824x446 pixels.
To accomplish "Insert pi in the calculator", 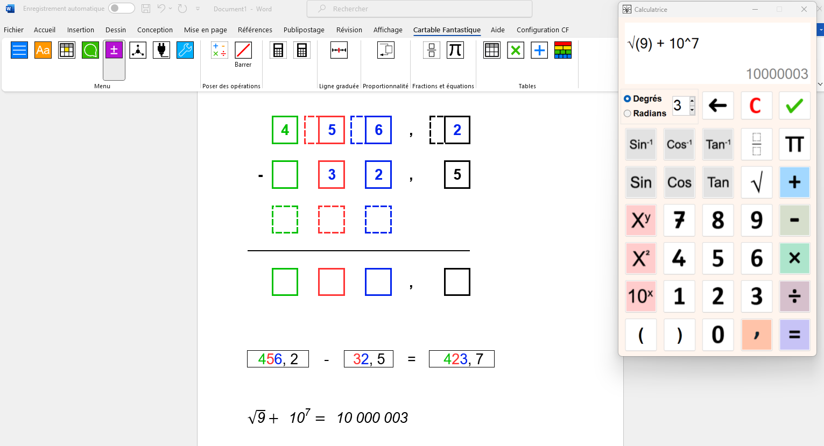I will pyautogui.click(x=794, y=144).
